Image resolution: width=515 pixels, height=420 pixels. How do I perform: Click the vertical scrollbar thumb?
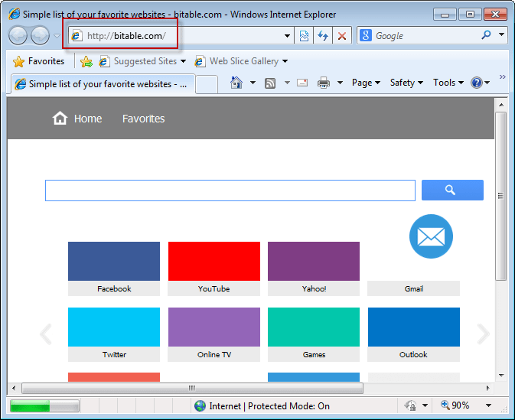click(x=501, y=196)
